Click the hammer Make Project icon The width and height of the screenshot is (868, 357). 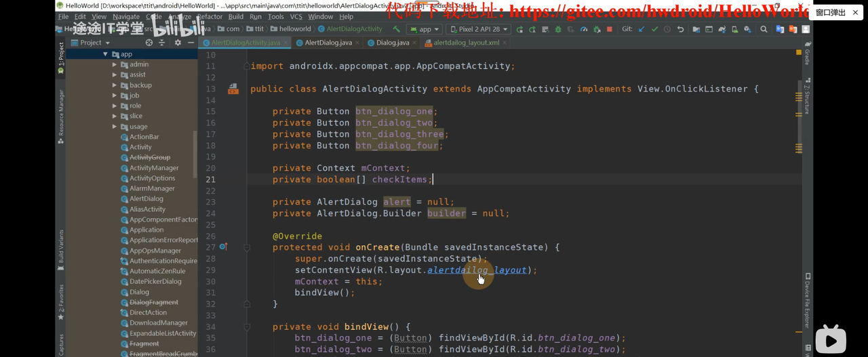click(397, 29)
